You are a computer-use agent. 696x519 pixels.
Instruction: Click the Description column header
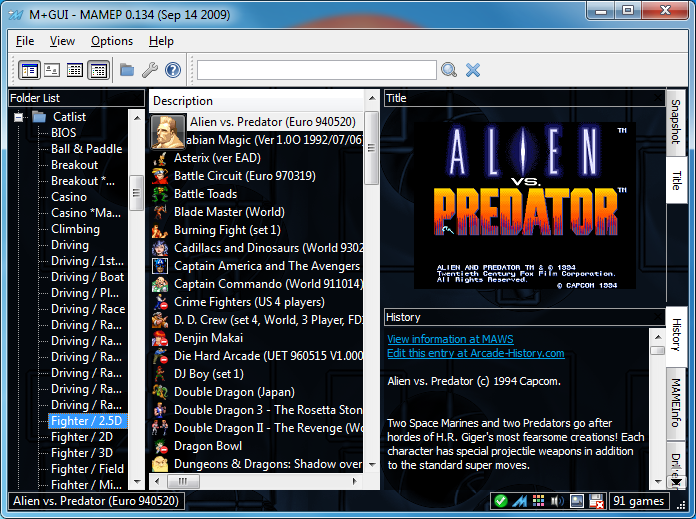tap(256, 101)
